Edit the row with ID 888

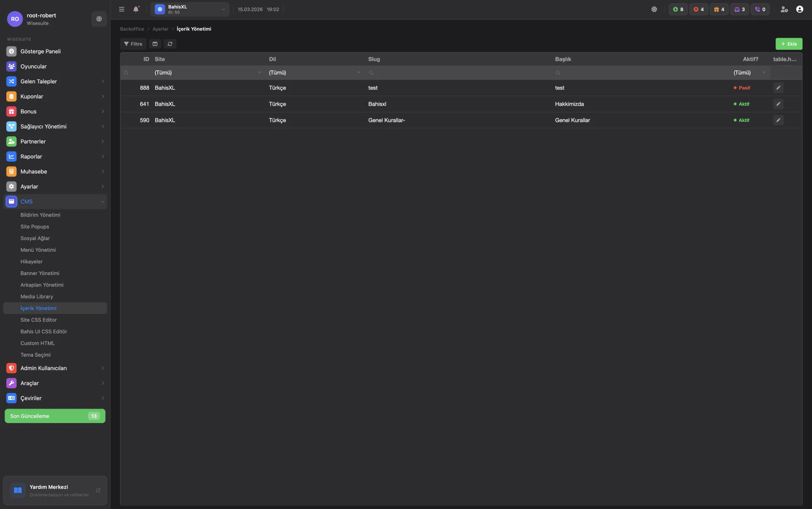[778, 88]
